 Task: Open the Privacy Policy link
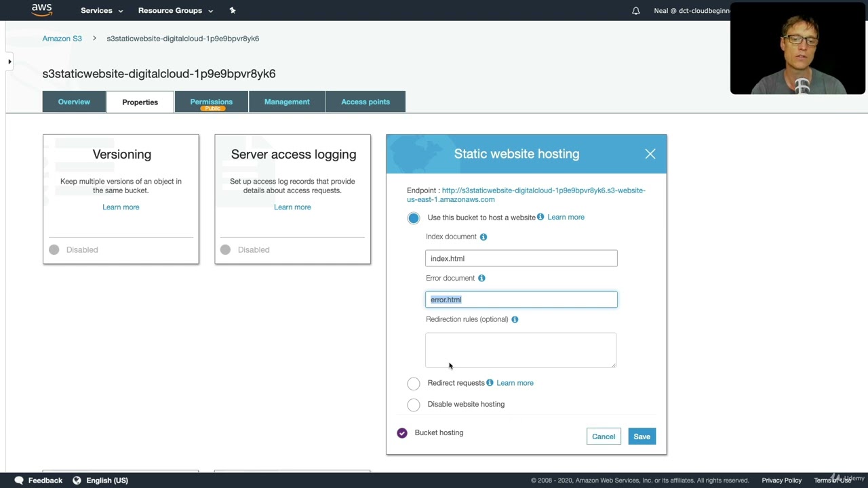pos(781,481)
